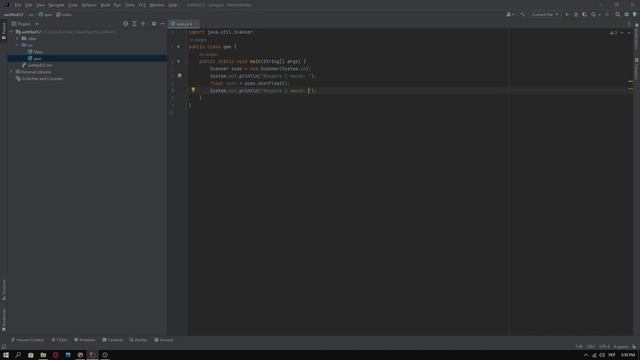
Task: Open the Code menu
Action: [x=73, y=5]
